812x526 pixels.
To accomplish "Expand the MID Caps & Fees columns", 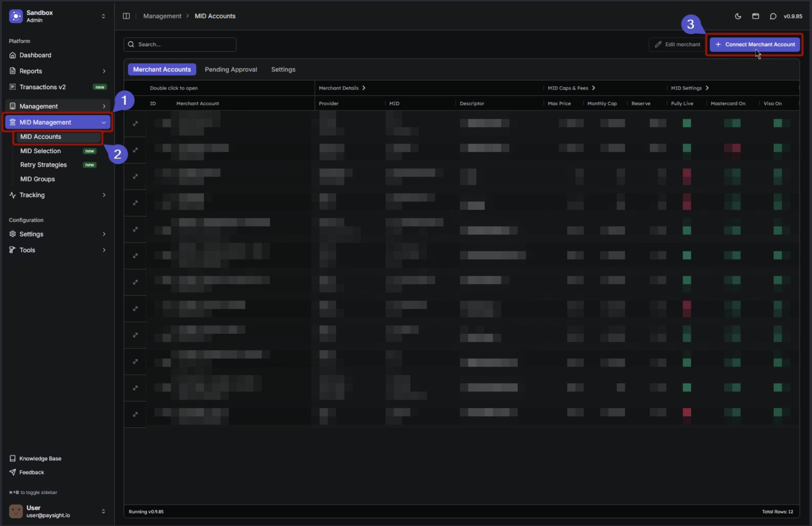I will (594, 88).
